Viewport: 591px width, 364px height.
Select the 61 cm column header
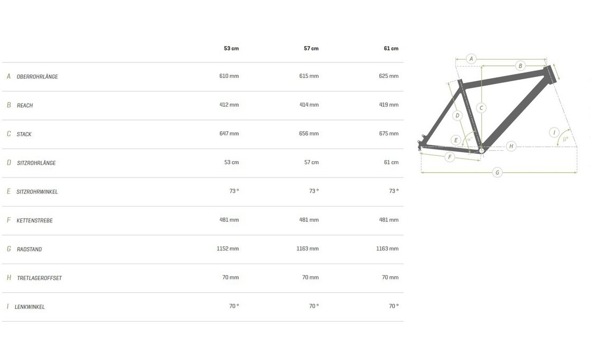(x=391, y=49)
